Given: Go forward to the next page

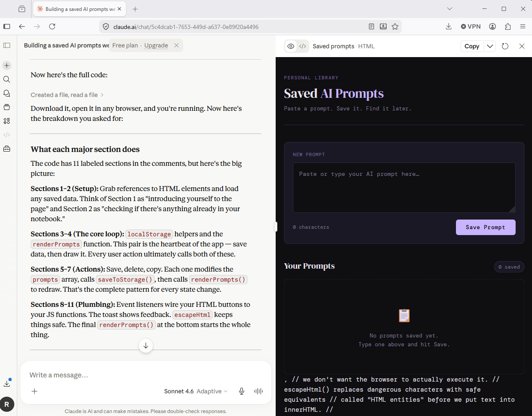Looking at the screenshot, I should 37,26.
